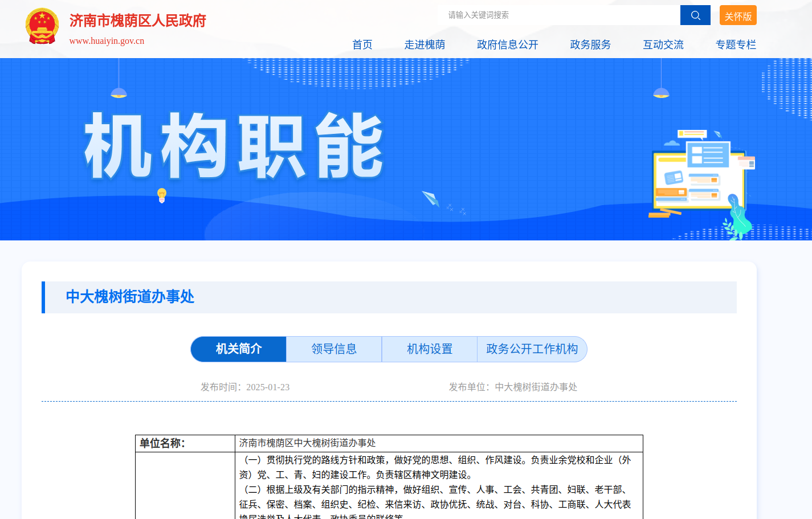812x519 pixels.
Task: Open the 机构设置 tab
Action: click(x=430, y=349)
